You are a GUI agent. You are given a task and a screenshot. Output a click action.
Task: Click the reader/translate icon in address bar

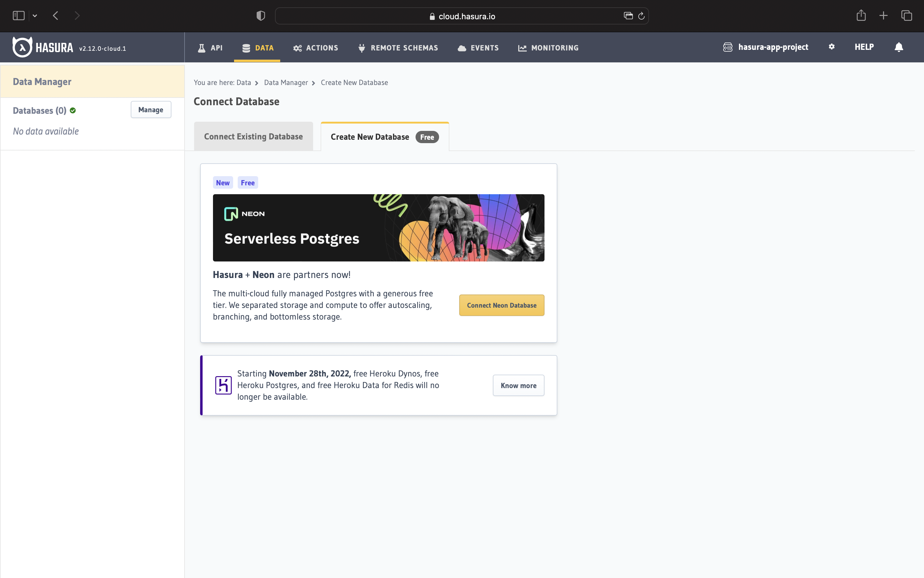coord(628,16)
